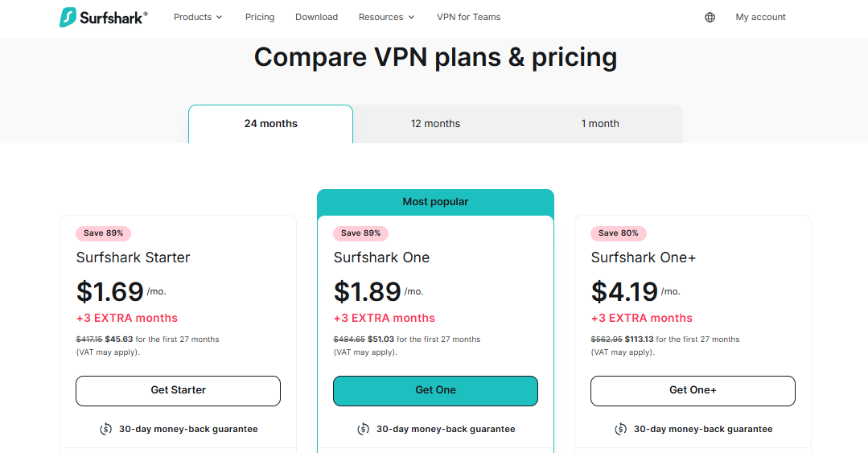Click Save 80% badge on Surfshark One+
868x453 pixels.
619,233
